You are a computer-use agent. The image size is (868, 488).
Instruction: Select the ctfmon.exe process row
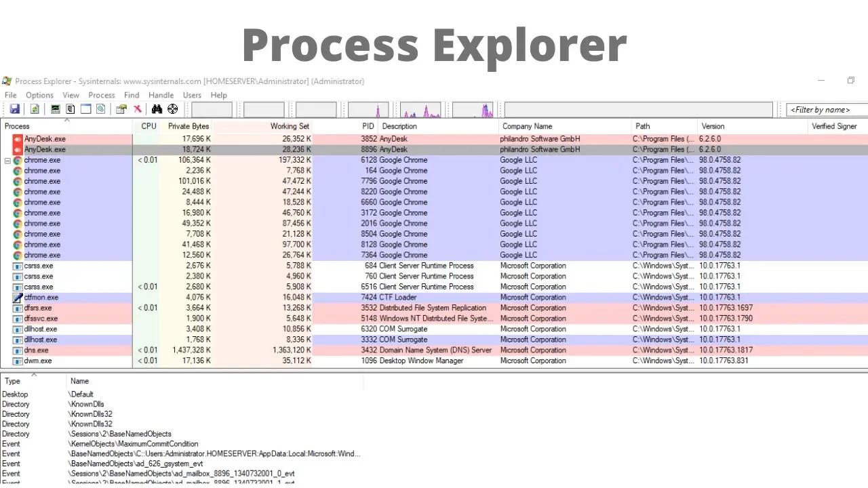[x=434, y=297]
